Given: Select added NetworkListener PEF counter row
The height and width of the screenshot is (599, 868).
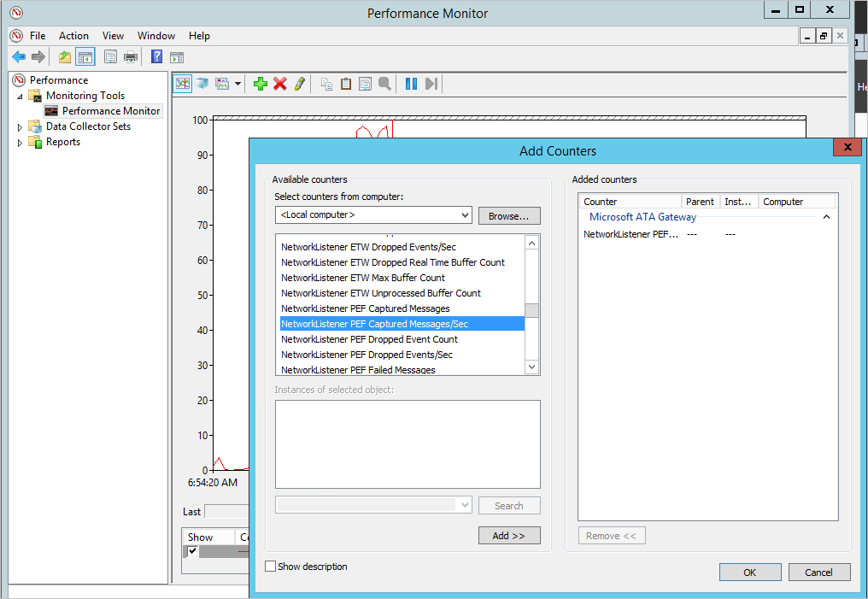Looking at the screenshot, I should [708, 234].
